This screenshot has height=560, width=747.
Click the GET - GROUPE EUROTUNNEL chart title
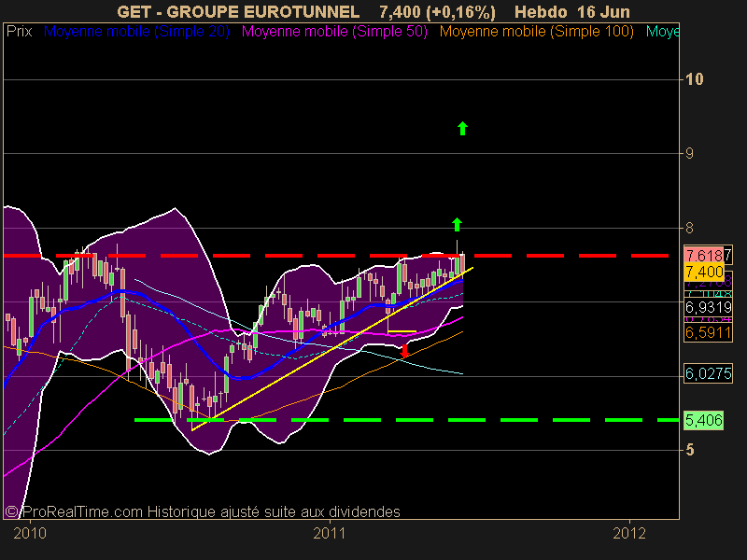coord(238,11)
